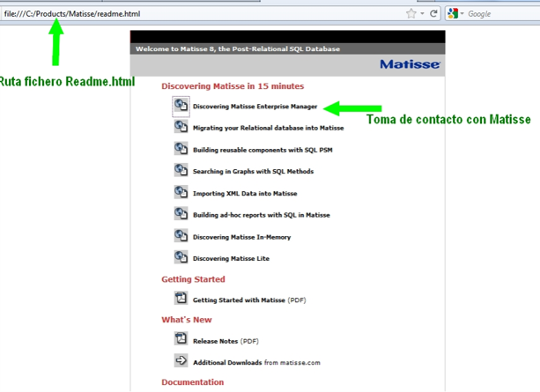Image resolution: width=540 pixels, height=392 pixels.
Task: Click the Google search input field
Action: pos(503,14)
